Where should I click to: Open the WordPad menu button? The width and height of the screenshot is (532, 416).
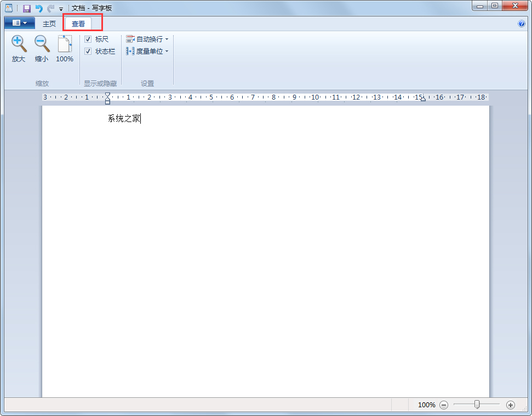click(19, 23)
